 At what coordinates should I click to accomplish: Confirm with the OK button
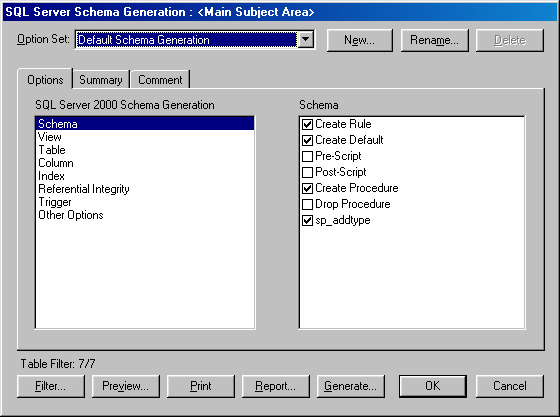(x=433, y=386)
